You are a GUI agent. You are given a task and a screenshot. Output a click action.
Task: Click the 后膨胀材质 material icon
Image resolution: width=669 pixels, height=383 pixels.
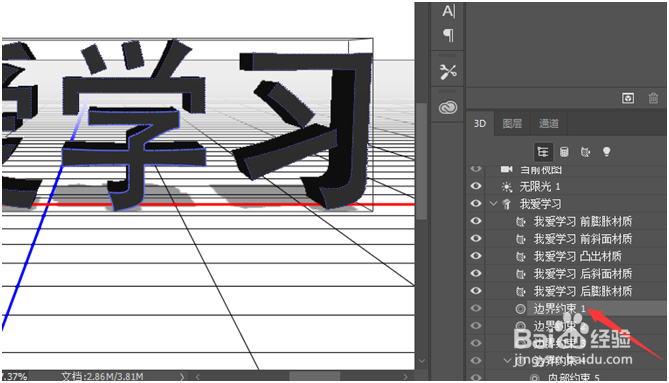521,291
